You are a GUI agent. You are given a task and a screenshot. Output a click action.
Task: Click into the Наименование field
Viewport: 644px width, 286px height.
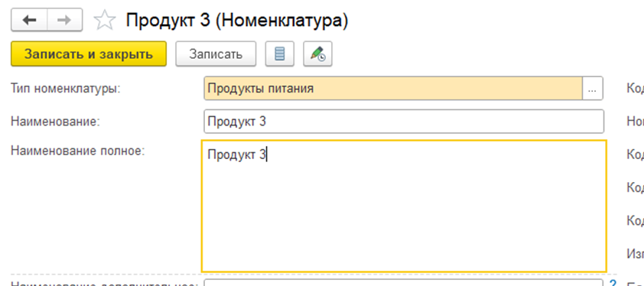pyautogui.click(x=404, y=122)
